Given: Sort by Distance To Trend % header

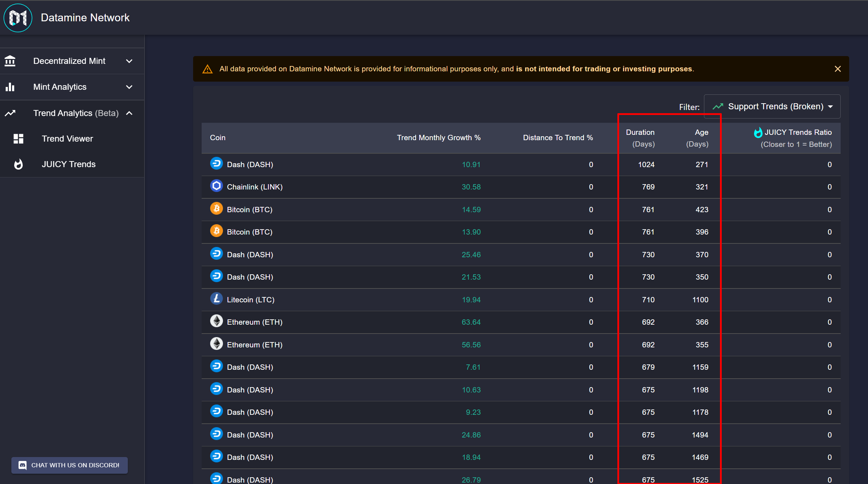Looking at the screenshot, I should tap(558, 138).
